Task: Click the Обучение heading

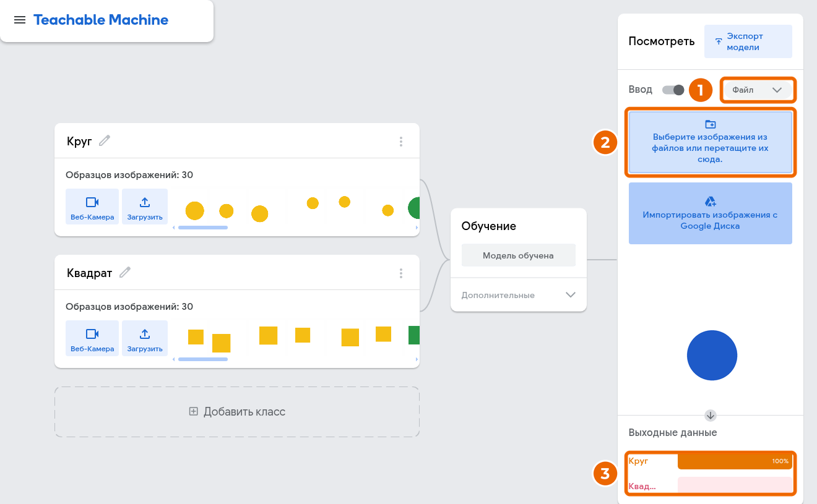Action: (489, 226)
